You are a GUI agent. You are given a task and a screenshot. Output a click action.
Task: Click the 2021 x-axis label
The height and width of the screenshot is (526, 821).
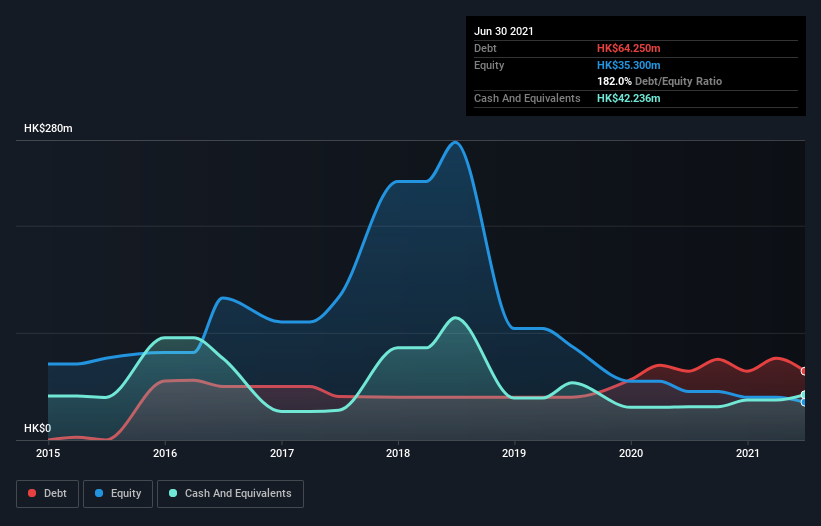pos(748,453)
